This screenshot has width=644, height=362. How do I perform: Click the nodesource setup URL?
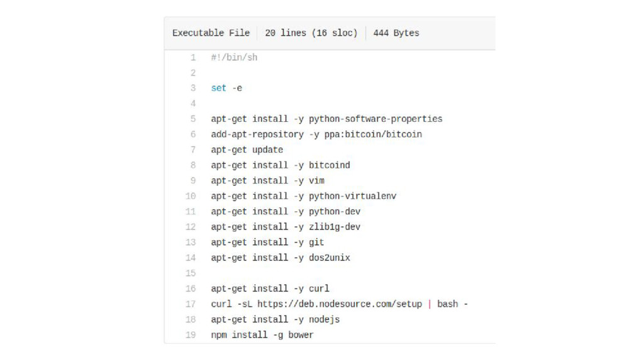[x=340, y=304]
